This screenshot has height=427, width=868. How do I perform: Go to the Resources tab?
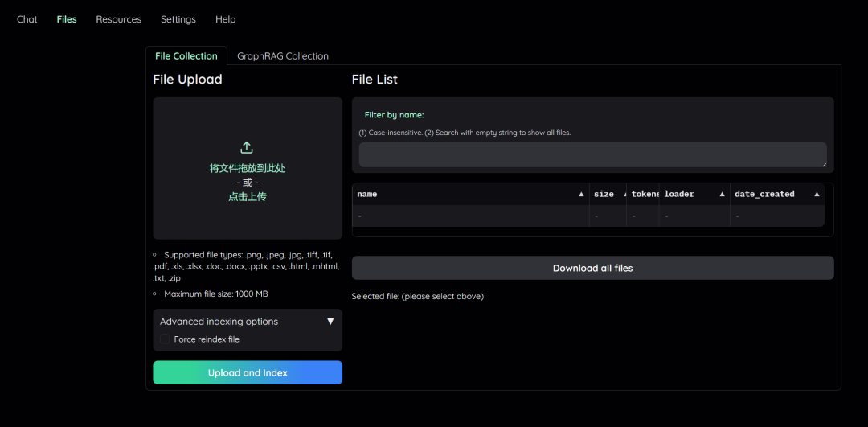118,19
